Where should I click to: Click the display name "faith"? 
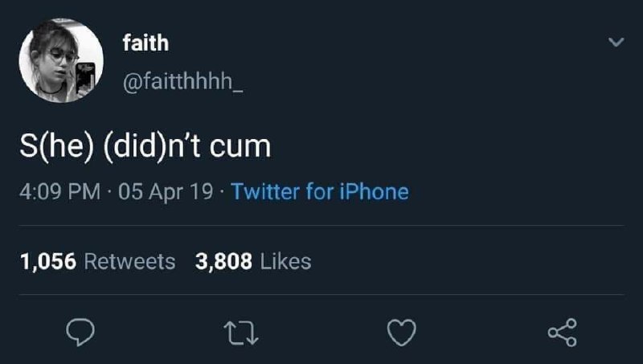[145, 43]
